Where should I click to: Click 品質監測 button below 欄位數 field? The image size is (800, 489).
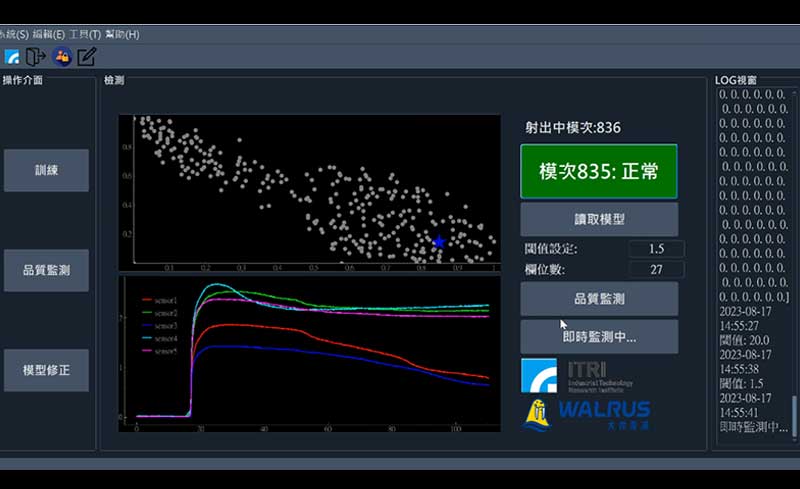599,299
